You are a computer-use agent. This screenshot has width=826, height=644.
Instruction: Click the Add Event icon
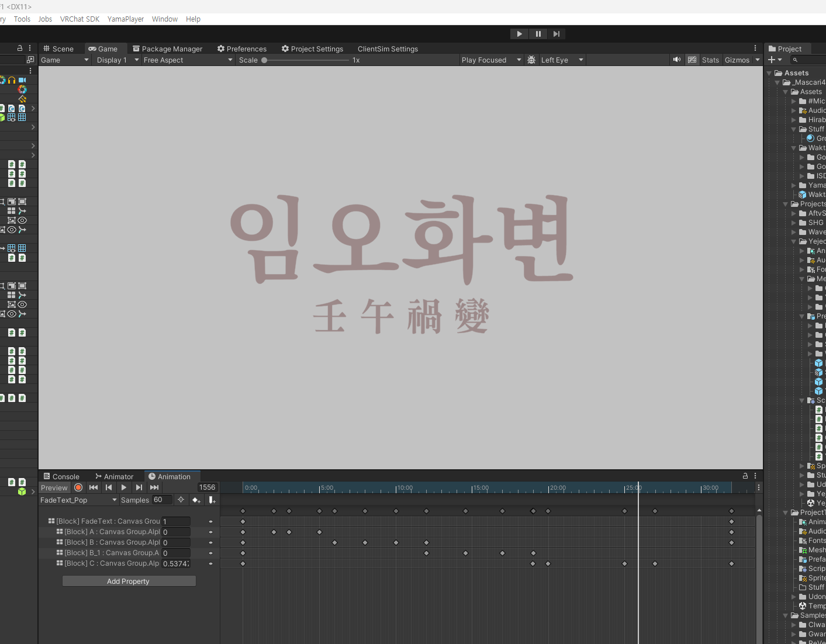pyautogui.click(x=212, y=500)
